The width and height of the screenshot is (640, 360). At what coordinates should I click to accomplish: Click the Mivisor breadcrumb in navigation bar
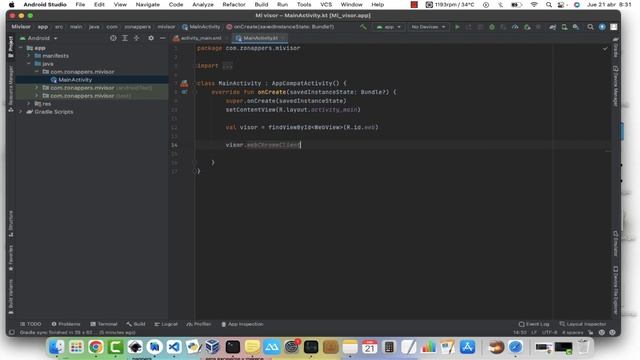pyautogui.click(x=21, y=27)
